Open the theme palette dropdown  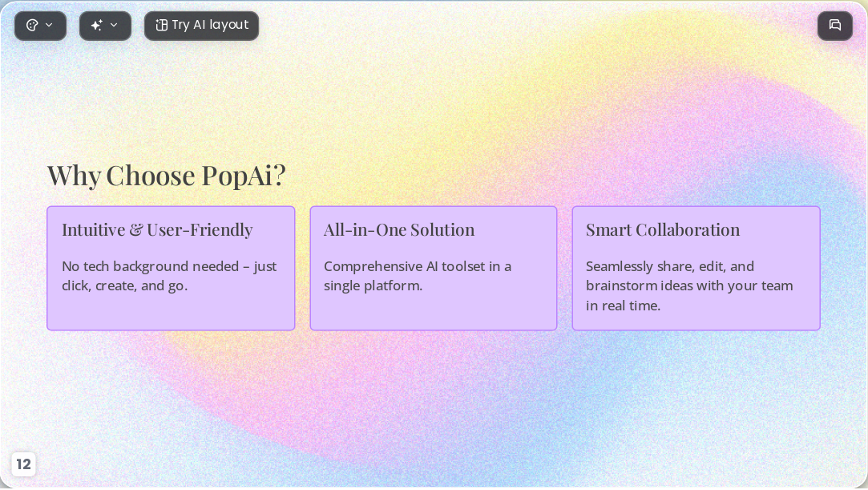[x=40, y=26]
